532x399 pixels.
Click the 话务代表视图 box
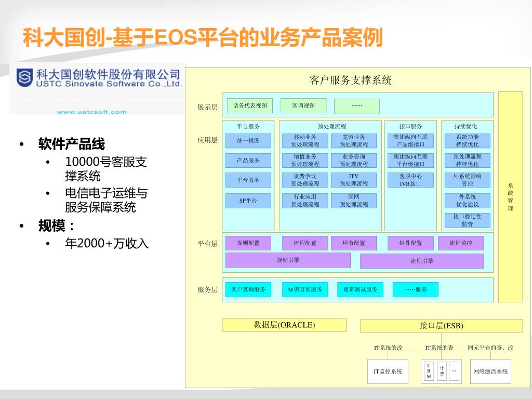tap(250, 105)
